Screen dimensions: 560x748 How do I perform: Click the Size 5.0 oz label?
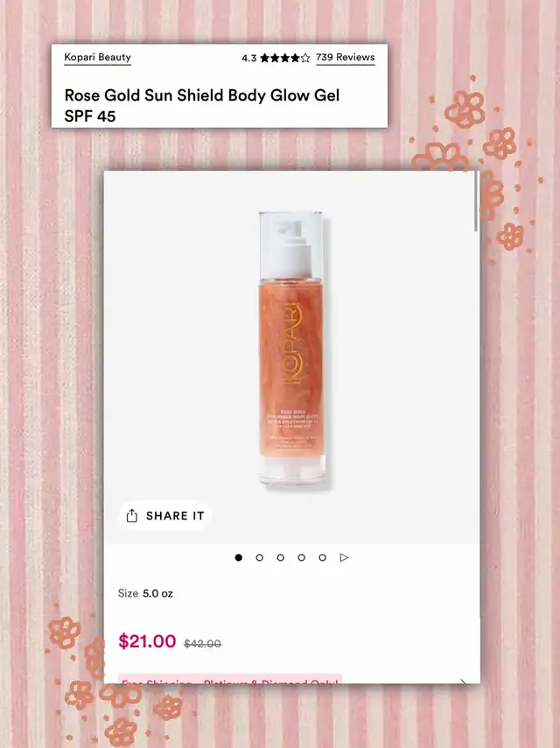(145, 593)
